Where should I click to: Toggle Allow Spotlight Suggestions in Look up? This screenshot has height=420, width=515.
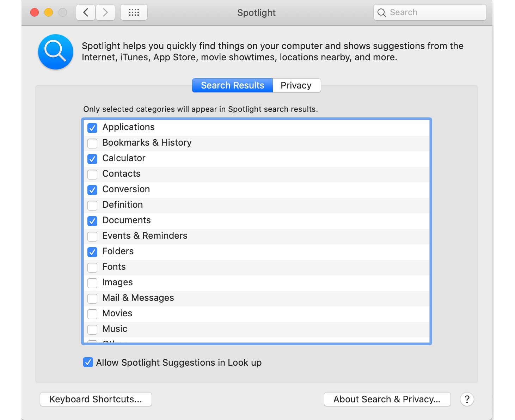coord(88,362)
